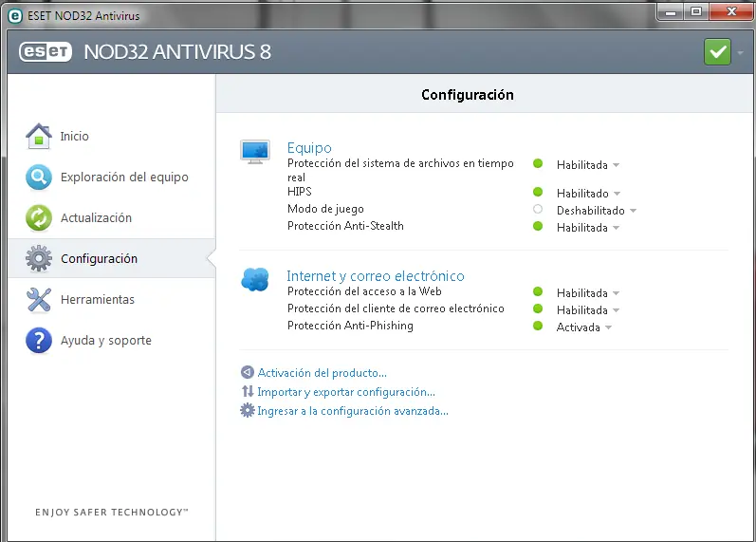Open Deshabilitado dropdown for Modo de juego
The image size is (756, 542).
point(597,211)
